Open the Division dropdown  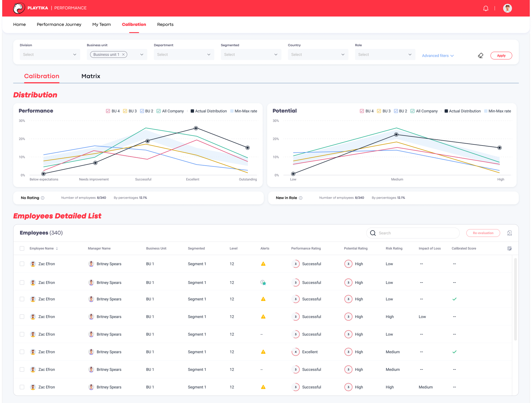pos(50,54)
